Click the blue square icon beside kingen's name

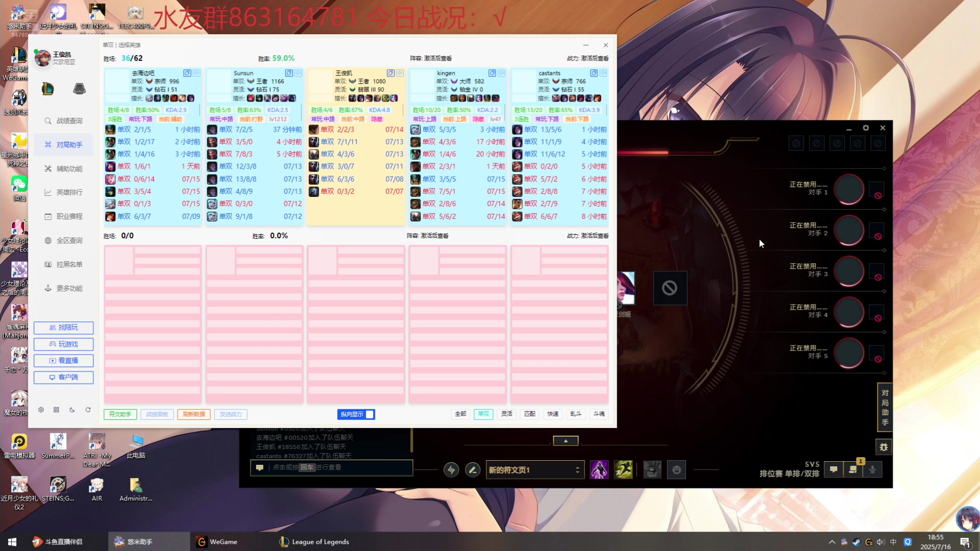point(492,73)
